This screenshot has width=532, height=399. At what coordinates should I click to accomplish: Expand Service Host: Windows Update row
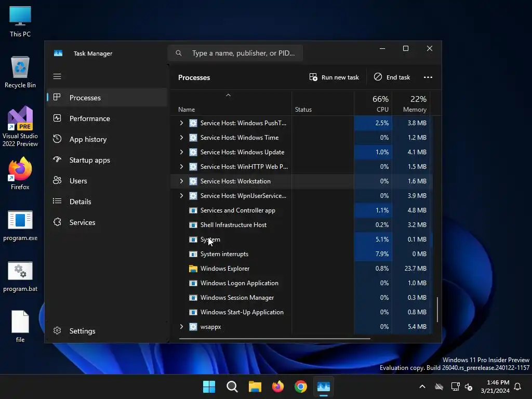181,152
